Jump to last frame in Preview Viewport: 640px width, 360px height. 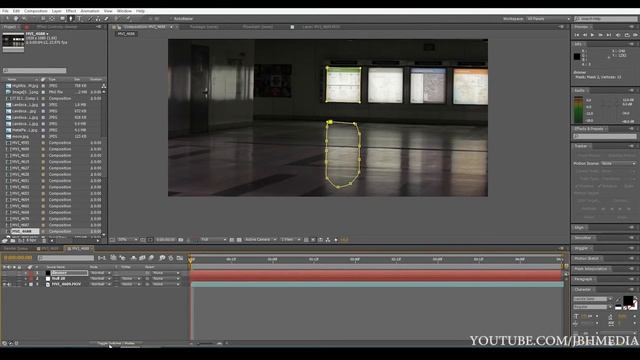[x=609, y=36]
